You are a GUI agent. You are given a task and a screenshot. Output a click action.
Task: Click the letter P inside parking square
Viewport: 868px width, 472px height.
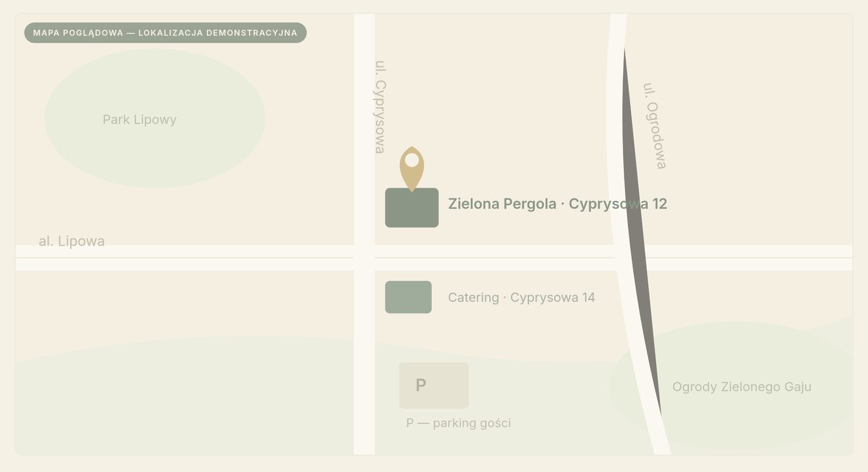(421, 385)
